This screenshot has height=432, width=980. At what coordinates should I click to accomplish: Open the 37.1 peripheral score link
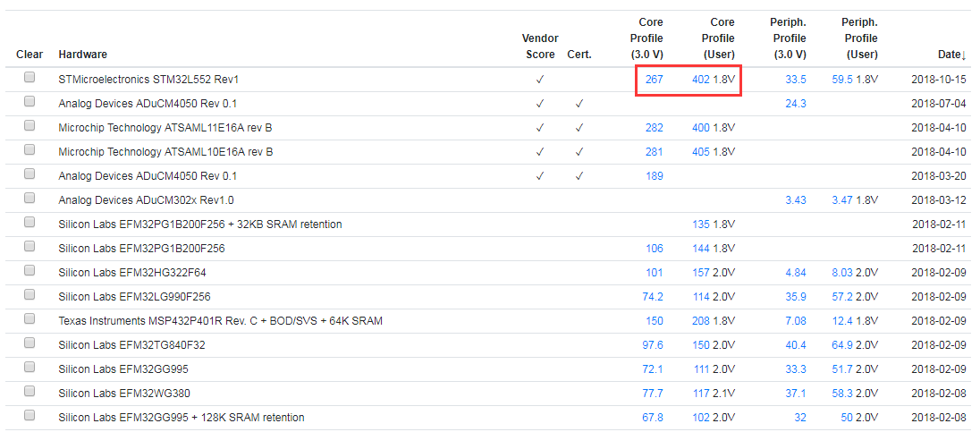[x=796, y=394]
